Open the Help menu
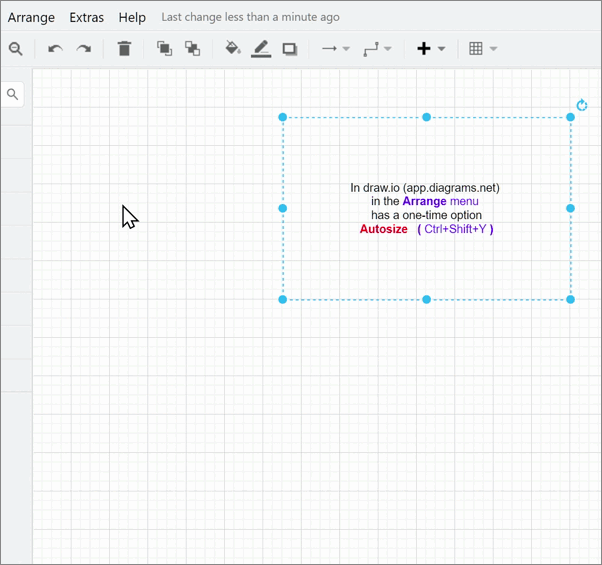Image resolution: width=602 pixels, height=565 pixels. 132,18
